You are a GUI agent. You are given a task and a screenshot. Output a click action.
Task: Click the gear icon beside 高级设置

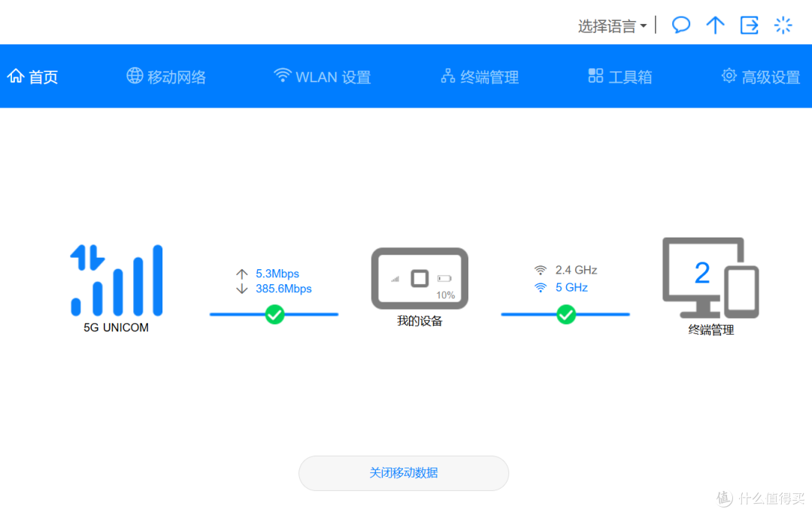pyautogui.click(x=729, y=76)
